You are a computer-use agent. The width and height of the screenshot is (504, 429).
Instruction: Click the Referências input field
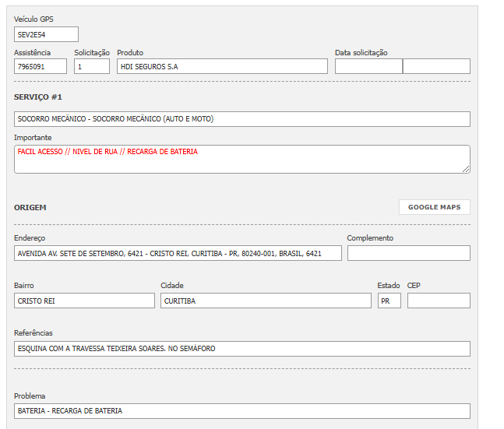coord(242,349)
